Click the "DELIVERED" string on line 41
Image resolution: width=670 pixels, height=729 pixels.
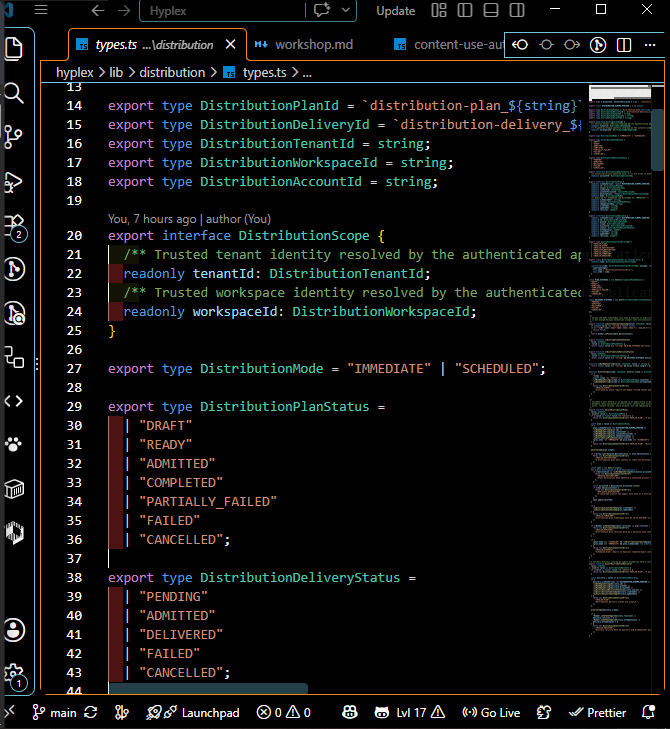pyautogui.click(x=181, y=635)
